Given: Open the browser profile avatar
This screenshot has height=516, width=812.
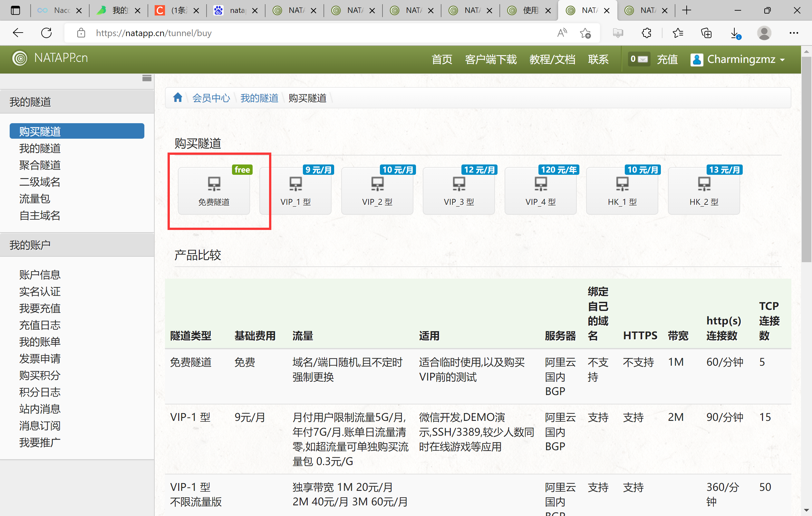Looking at the screenshot, I should pyautogui.click(x=764, y=33).
